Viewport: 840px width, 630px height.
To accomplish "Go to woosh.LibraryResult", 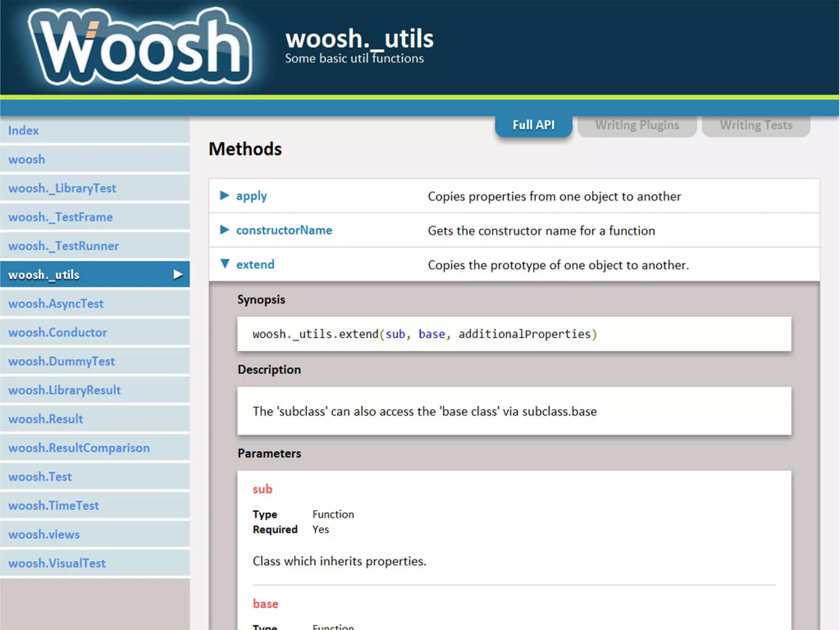I will click(95, 390).
